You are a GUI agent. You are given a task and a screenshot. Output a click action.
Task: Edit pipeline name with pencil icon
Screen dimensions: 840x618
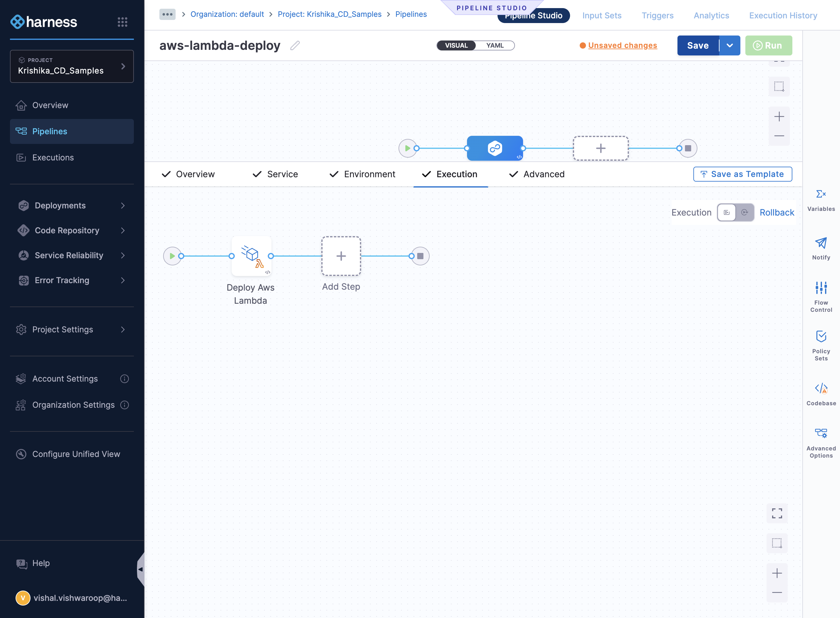point(295,45)
